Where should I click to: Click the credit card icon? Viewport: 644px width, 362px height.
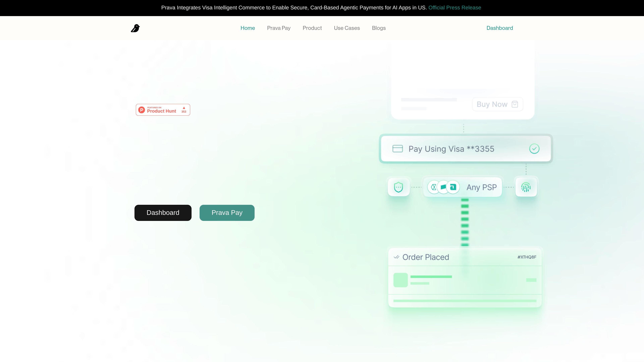397,149
